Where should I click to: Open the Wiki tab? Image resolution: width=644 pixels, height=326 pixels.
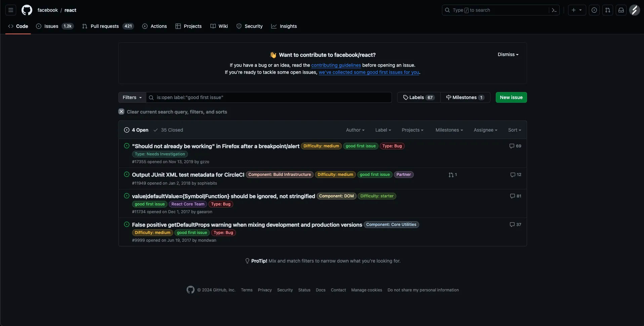coord(219,26)
